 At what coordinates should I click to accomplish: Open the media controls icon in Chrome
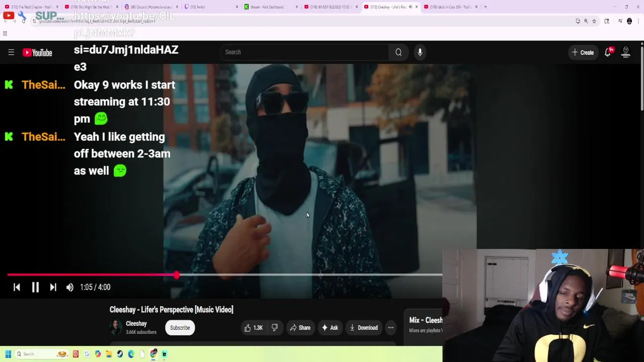click(620, 21)
